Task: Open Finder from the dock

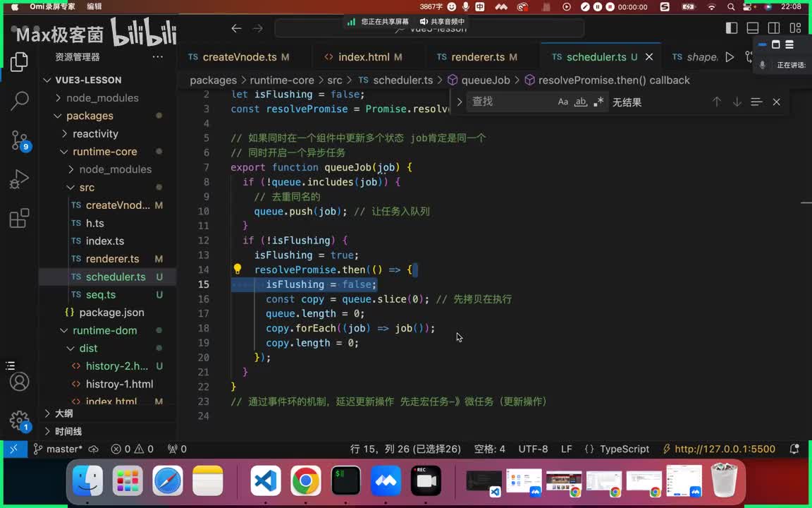Action: click(87, 480)
